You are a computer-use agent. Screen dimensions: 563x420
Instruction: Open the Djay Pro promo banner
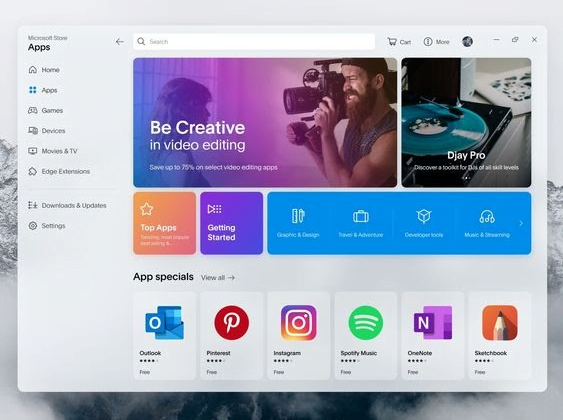[x=466, y=122]
